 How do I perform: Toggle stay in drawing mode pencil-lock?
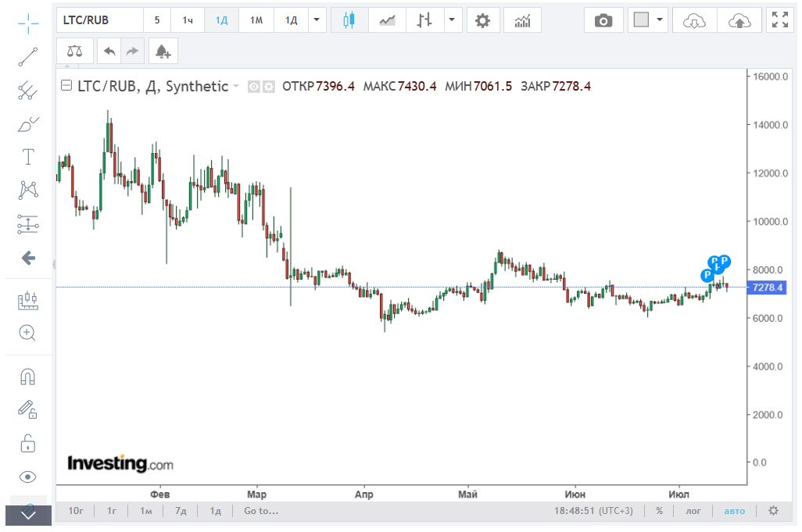(x=28, y=410)
